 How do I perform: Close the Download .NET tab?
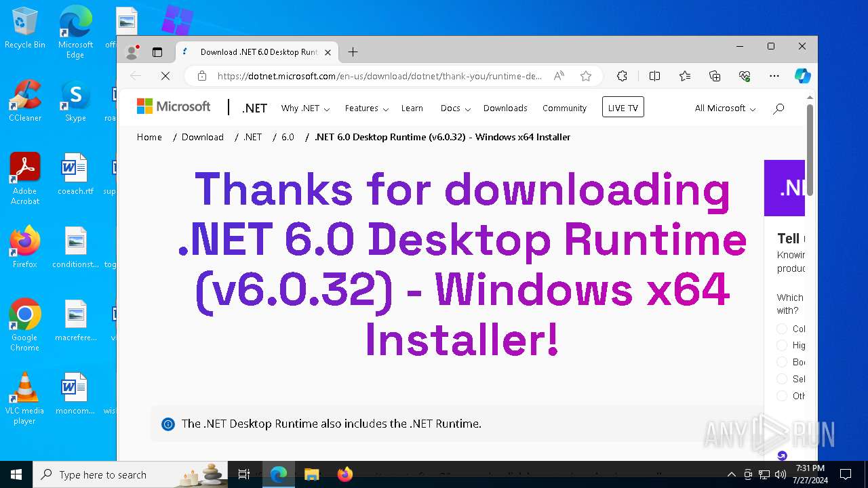328,52
